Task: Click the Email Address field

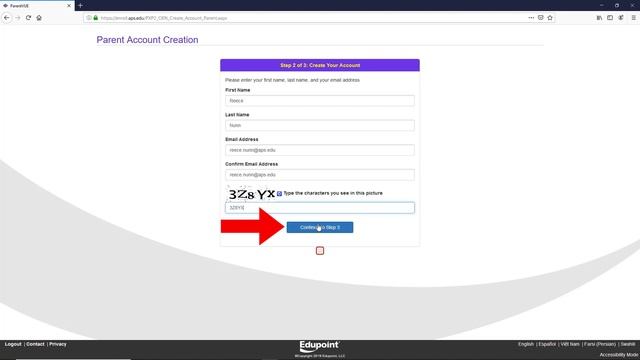Action: (320, 150)
